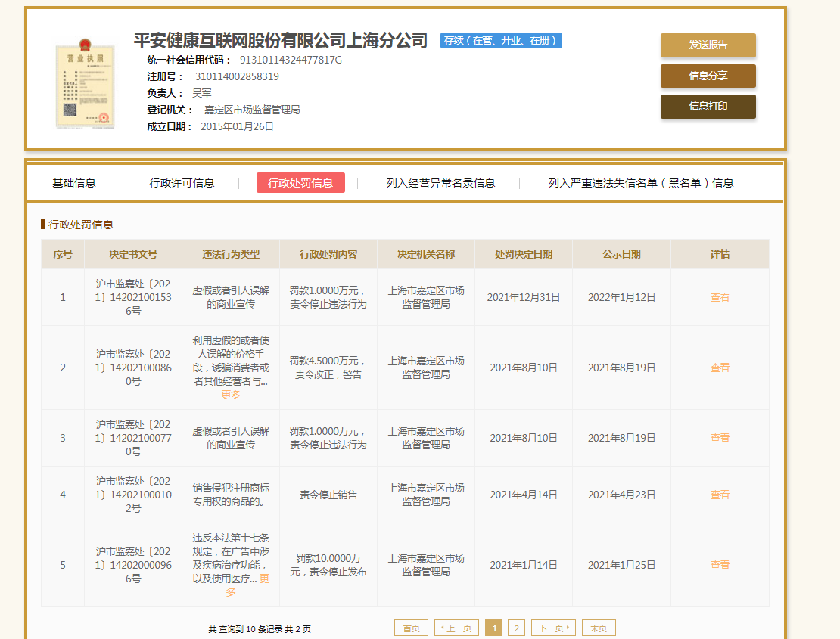The width and height of the screenshot is (840, 639).
Task: Click the 决定书文号 column header
Action: tap(133, 254)
